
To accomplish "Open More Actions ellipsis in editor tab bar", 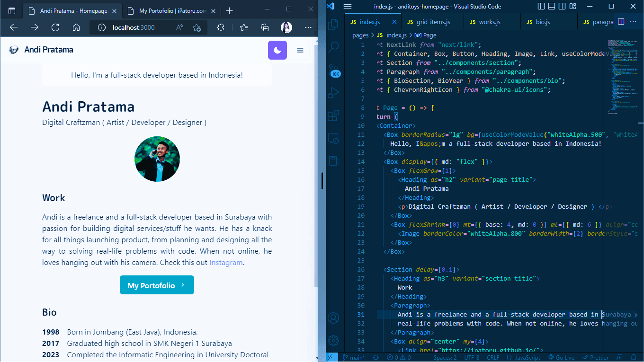I will [x=633, y=22].
